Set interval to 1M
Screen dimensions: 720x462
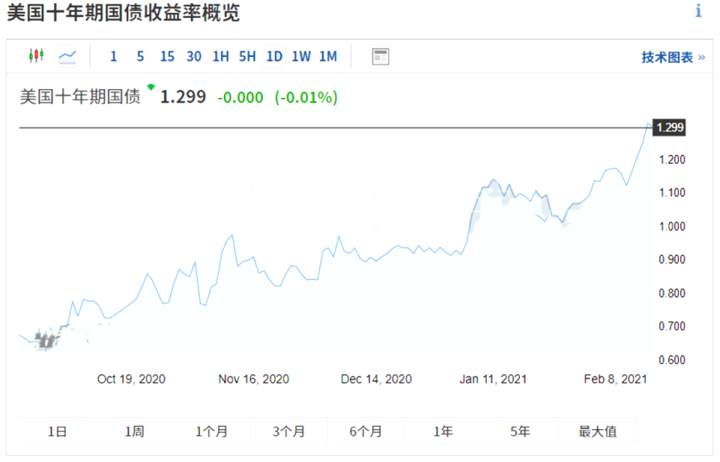(328, 56)
